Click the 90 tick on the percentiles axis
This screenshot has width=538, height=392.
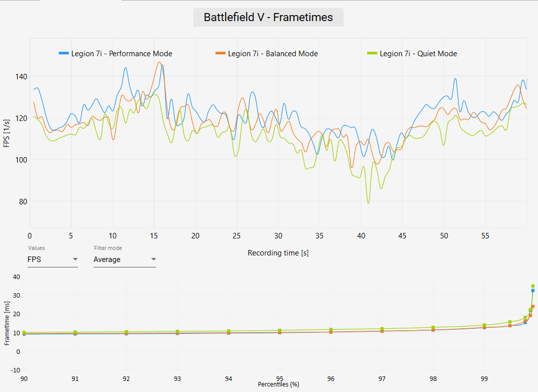[x=24, y=378]
